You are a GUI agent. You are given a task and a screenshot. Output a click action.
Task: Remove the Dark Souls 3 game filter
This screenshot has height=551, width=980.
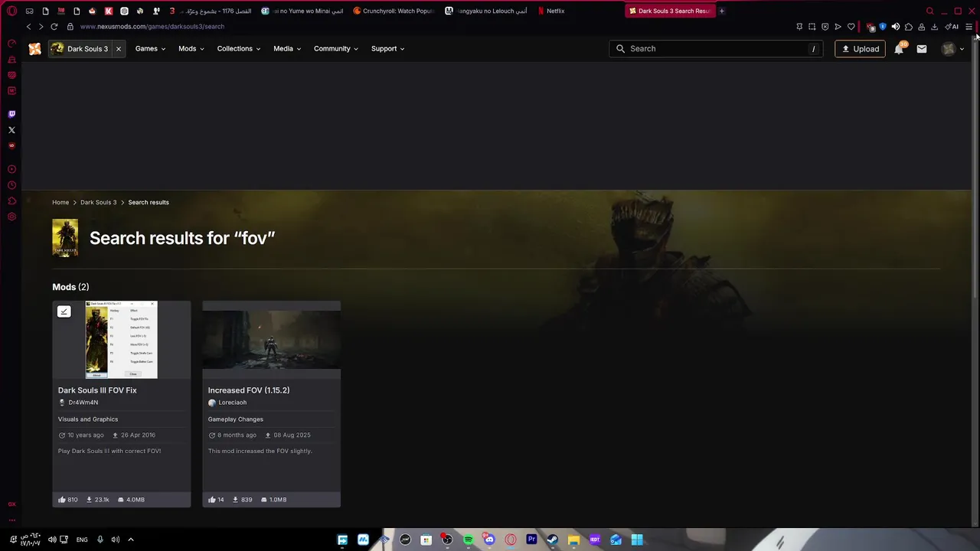(119, 49)
